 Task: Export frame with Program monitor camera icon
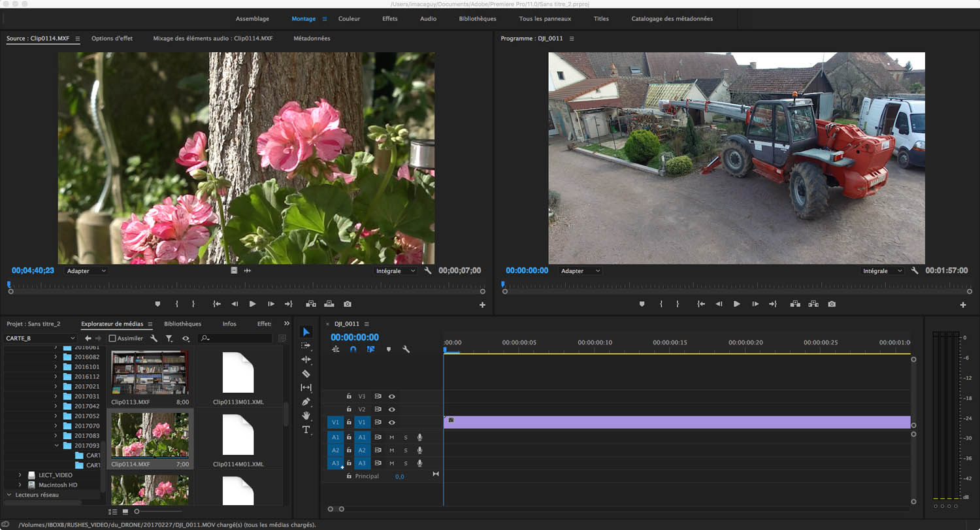pyautogui.click(x=831, y=304)
